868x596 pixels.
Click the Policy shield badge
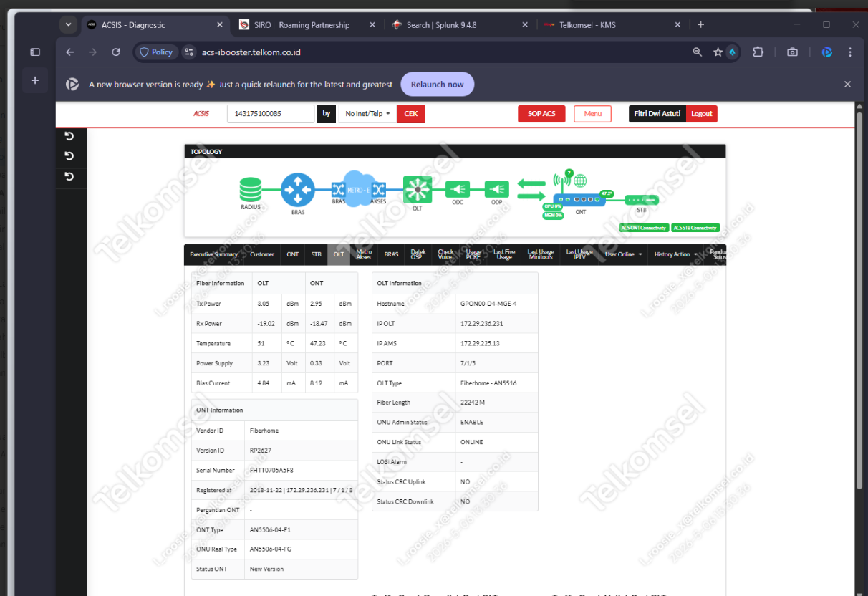tap(156, 52)
